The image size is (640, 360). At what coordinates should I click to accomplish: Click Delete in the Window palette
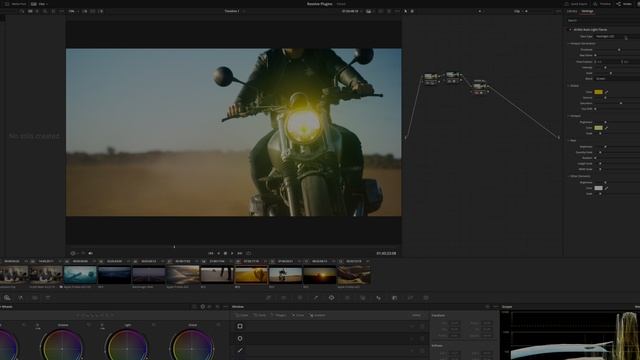pyautogui.click(x=416, y=315)
